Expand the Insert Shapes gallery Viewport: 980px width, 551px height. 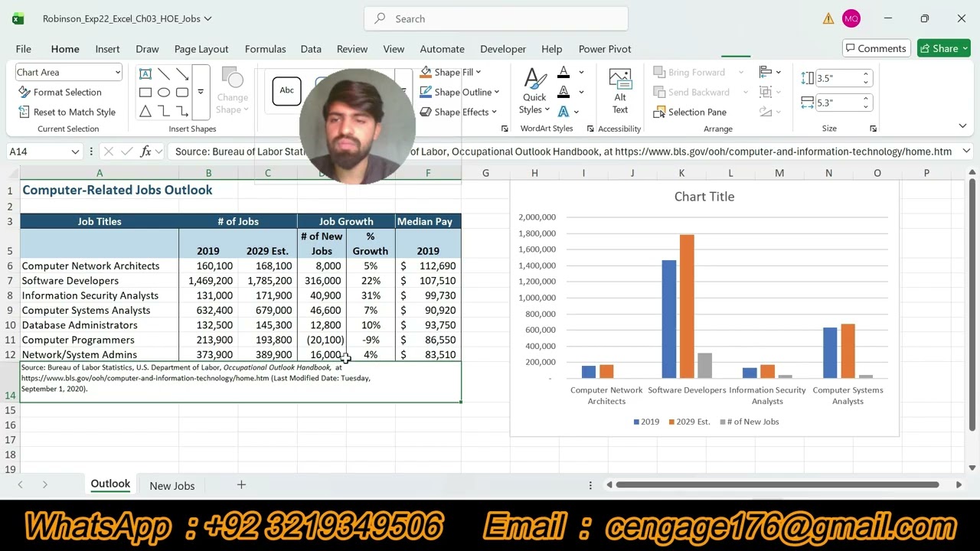point(201,92)
